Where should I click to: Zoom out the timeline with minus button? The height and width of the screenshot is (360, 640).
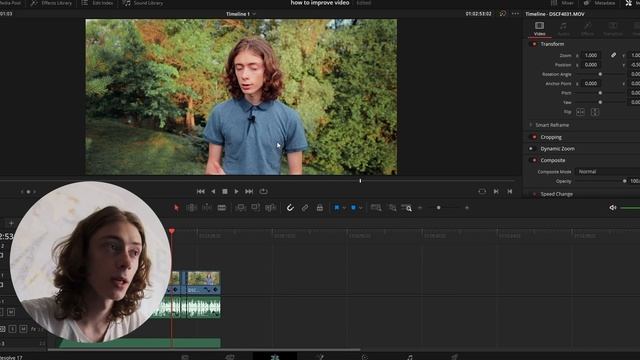pyautogui.click(x=420, y=208)
